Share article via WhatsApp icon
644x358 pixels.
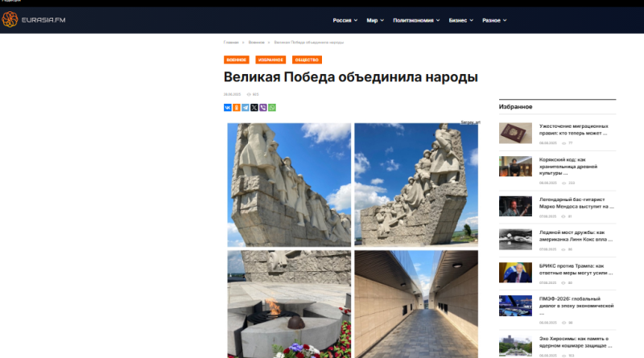click(272, 108)
